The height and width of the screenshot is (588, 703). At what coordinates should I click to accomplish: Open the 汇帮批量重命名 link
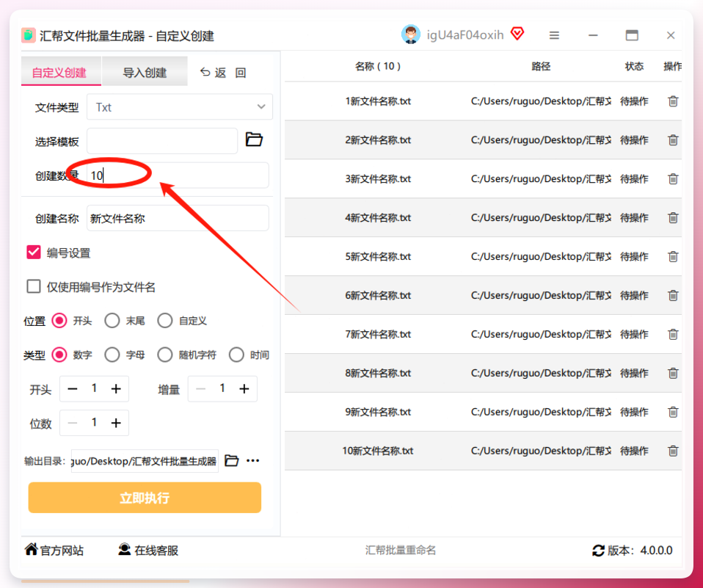(x=401, y=551)
